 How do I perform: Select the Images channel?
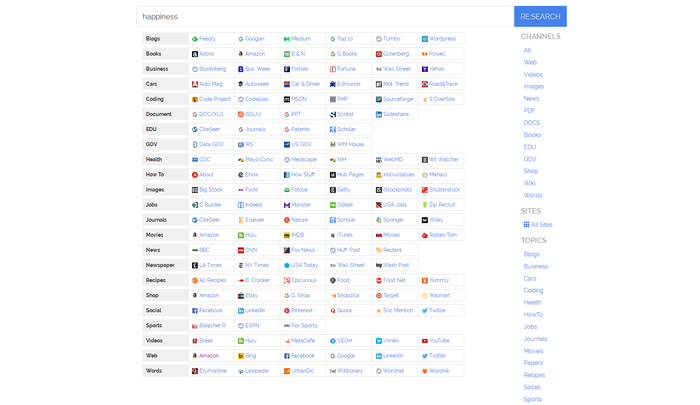click(534, 87)
